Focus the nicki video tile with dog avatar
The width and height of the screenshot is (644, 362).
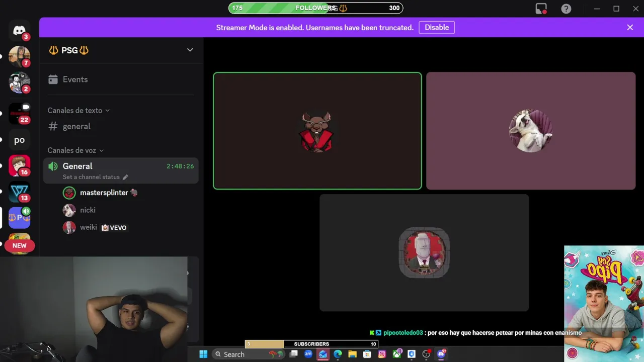531,131
